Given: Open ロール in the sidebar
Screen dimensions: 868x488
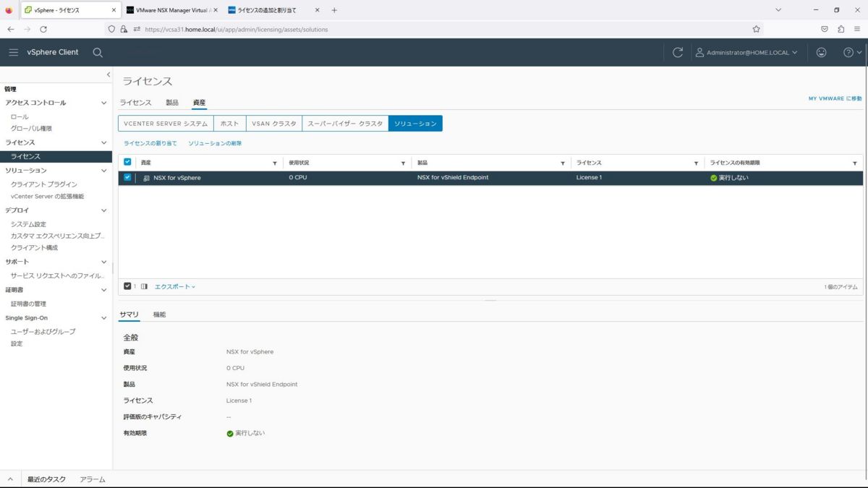Looking at the screenshot, I should coord(20,116).
